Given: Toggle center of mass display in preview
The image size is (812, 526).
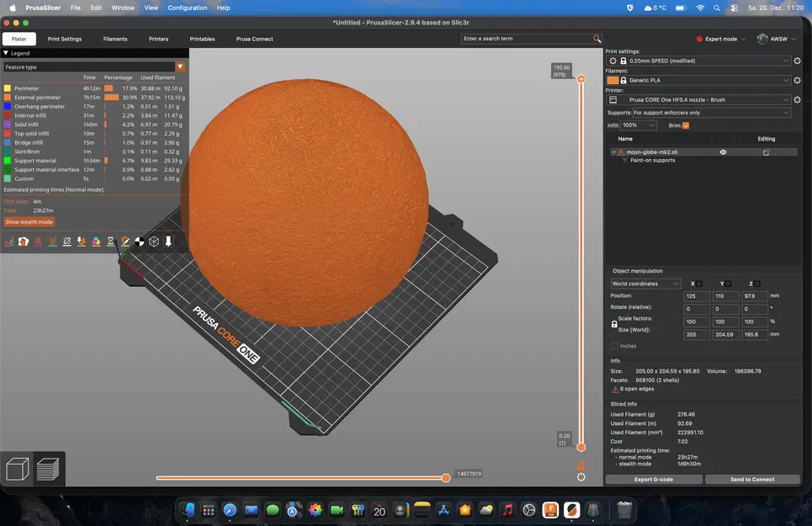Looking at the screenshot, I should click(140, 241).
